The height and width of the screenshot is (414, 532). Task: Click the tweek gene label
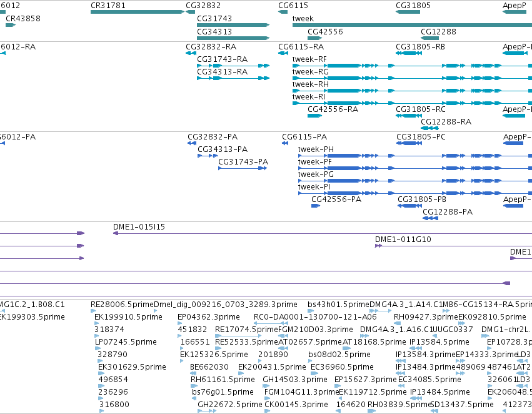click(x=303, y=18)
